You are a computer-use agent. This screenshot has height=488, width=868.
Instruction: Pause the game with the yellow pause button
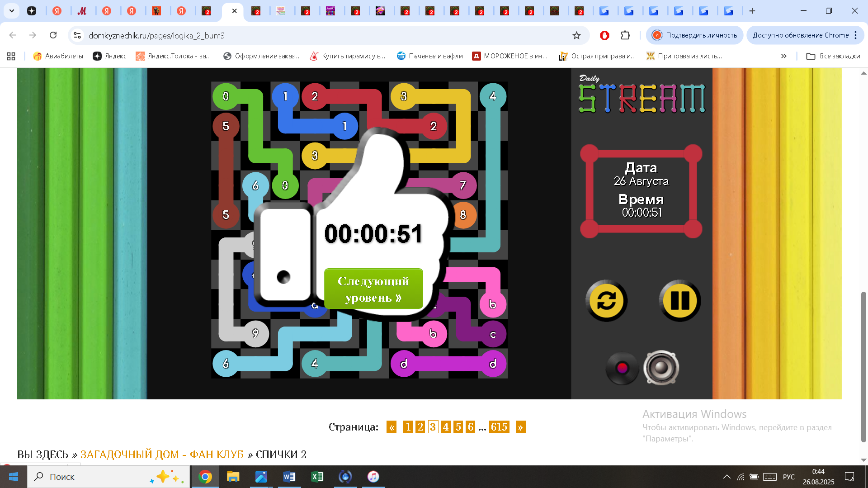point(679,301)
